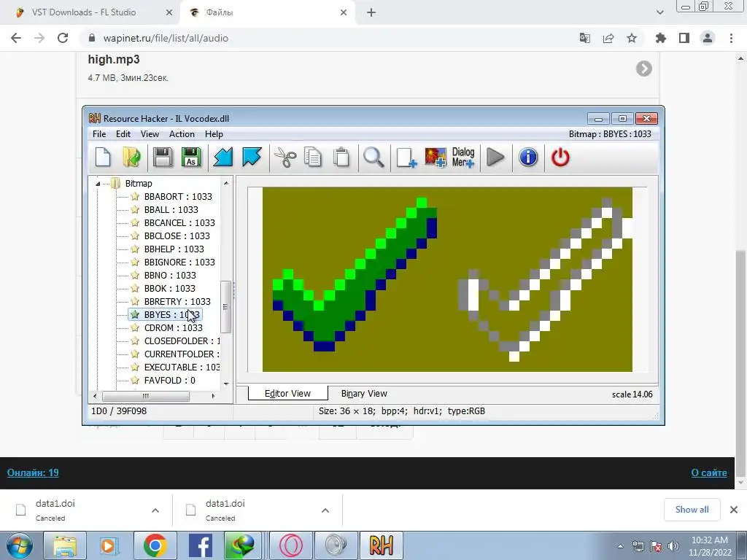Image resolution: width=747 pixels, height=560 pixels.
Task: Switch to the Binary View tab
Action: click(364, 393)
